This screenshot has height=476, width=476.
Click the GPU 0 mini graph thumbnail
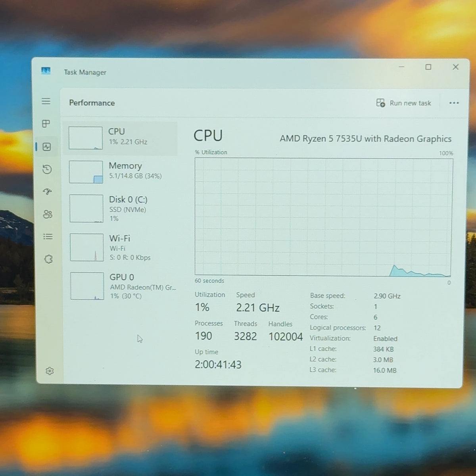pyautogui.click(x=87, y=286)
